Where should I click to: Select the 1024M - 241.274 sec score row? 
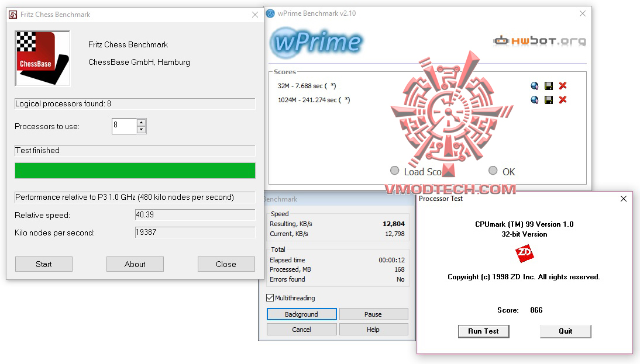point(314,100)
